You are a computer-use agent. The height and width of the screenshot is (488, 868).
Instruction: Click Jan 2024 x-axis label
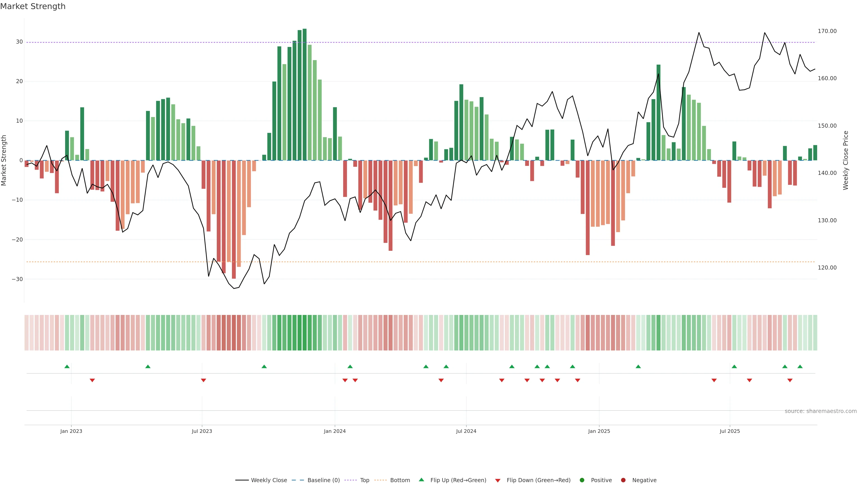click(x=335, y=431)
